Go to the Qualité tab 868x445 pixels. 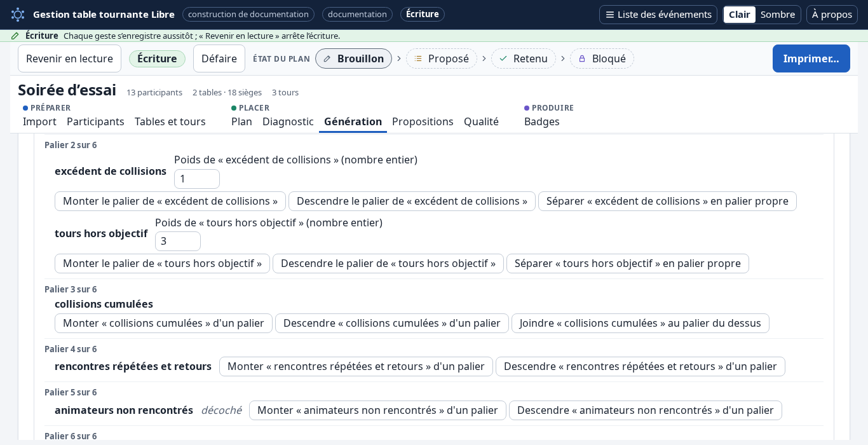click(x=481, y=121)
